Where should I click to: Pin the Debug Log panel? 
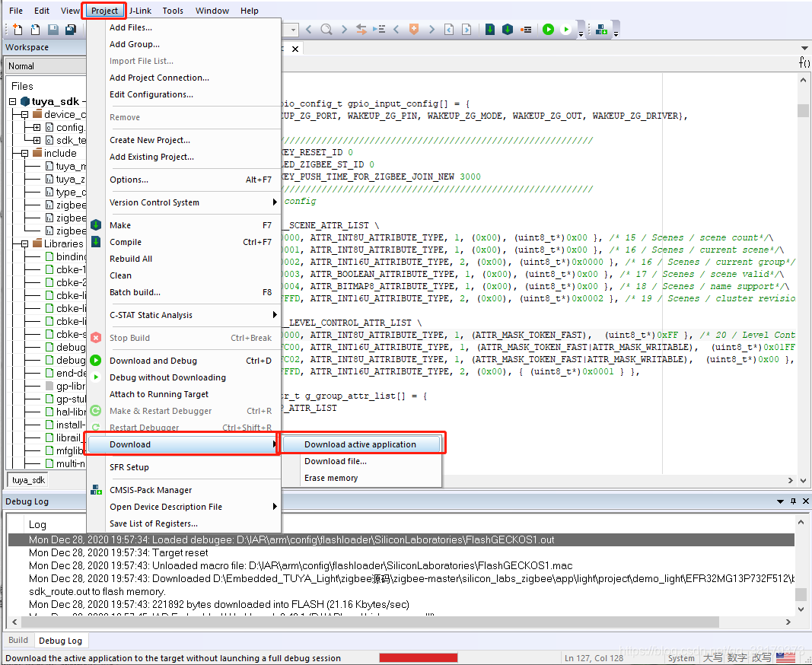793,501
